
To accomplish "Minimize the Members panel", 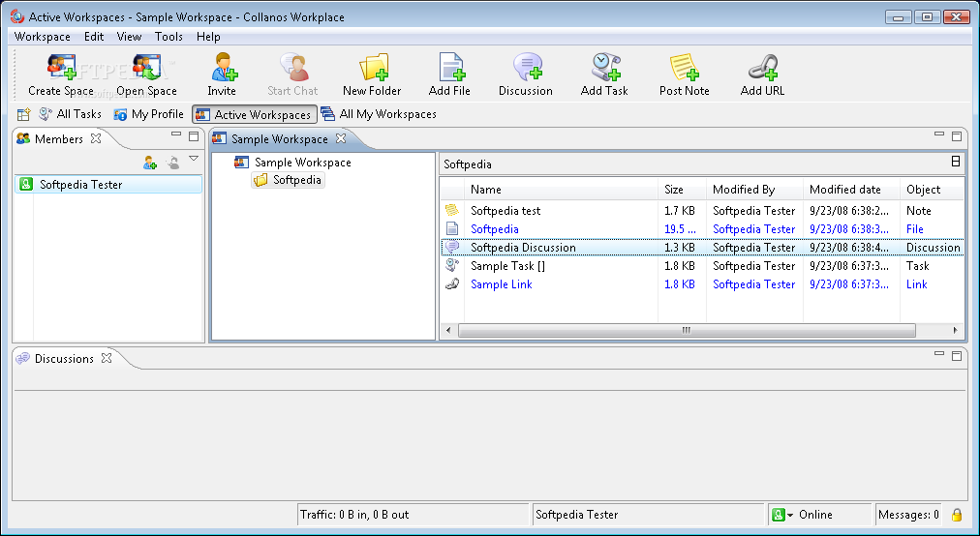I will tap(176, 134).
